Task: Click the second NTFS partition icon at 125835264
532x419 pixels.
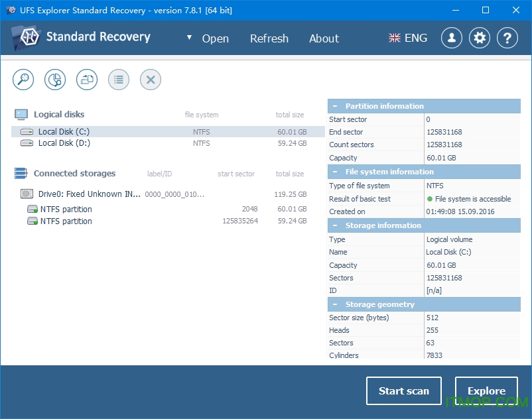Action: [33, 221]
